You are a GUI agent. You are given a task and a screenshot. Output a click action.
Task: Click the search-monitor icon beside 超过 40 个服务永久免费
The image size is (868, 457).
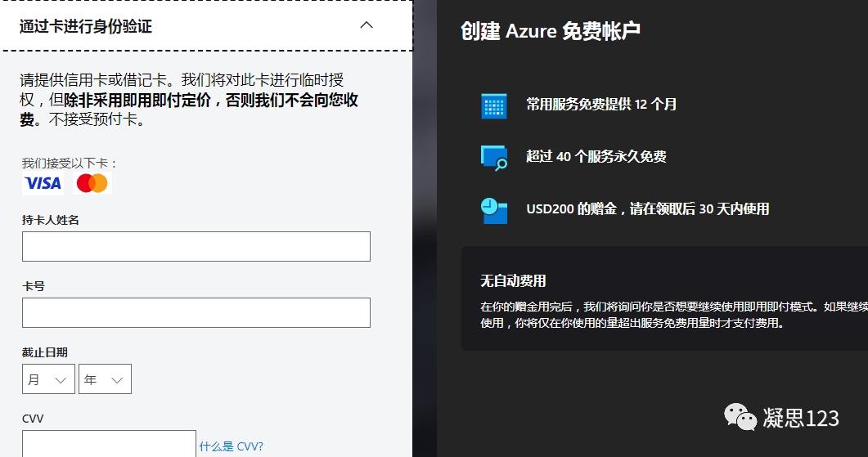click(x=494, y=158)
